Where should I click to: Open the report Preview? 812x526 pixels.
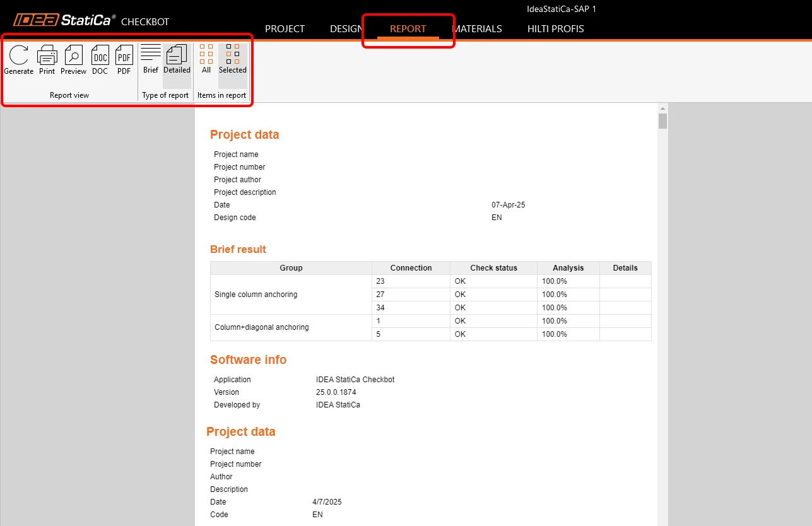[74, 60]
